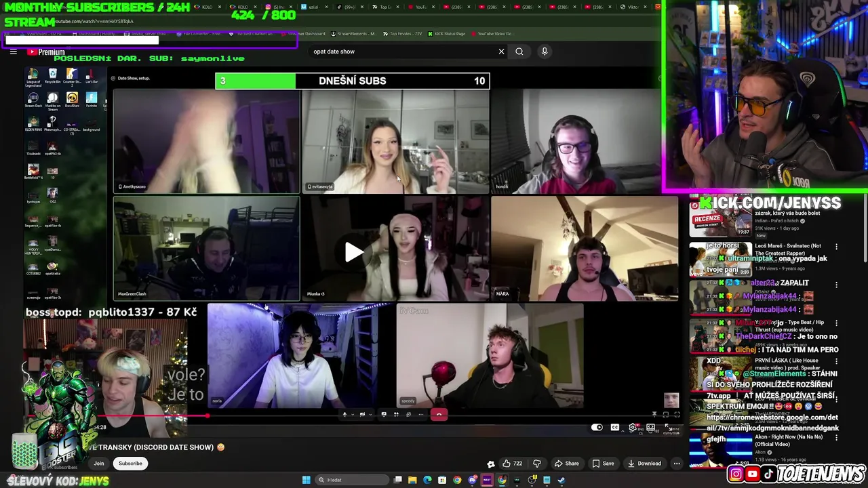Share the video via Share button
Viewport: 868px width, 488px height.
pyautogui.click(x=566, y=464)
